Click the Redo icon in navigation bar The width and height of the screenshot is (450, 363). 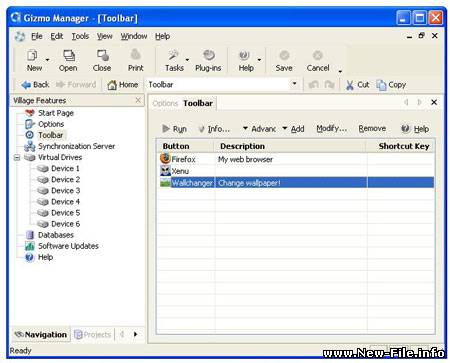tap(329, 85)
